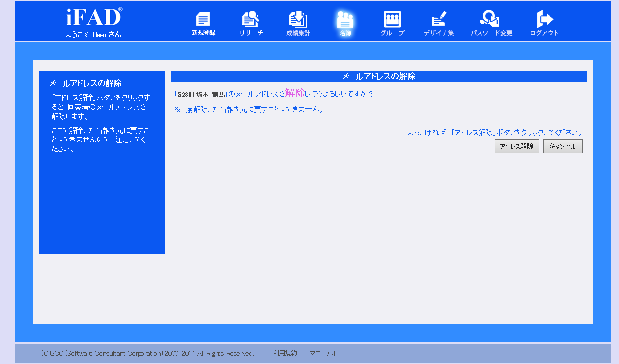Screen dimensions: 619x364
Task: Open the パスワード変更 password change icon
Action: pyautogui.click(x=491, y=23)
